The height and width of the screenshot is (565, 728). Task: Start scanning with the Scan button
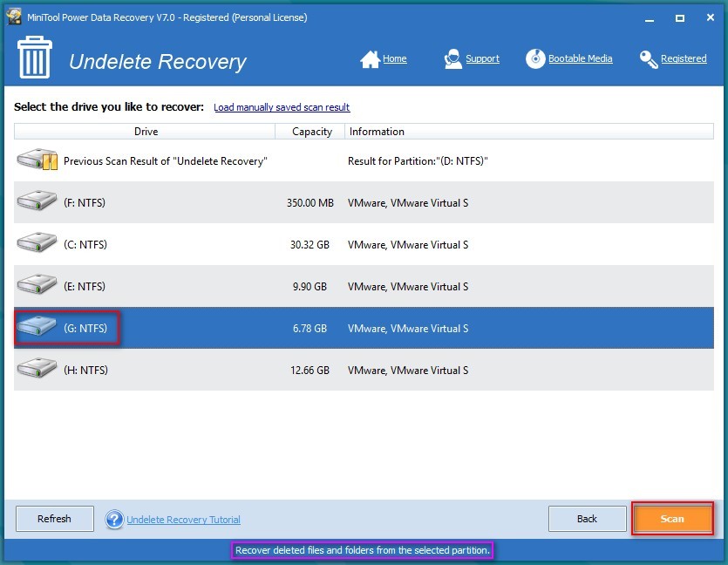pyautogui.click(x=672, y=519)
